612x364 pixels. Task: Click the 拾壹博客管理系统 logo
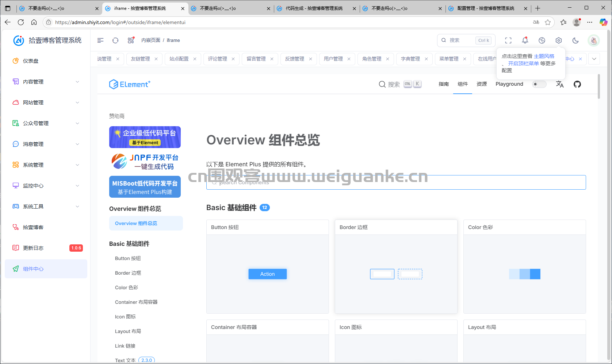click(47, 40)
